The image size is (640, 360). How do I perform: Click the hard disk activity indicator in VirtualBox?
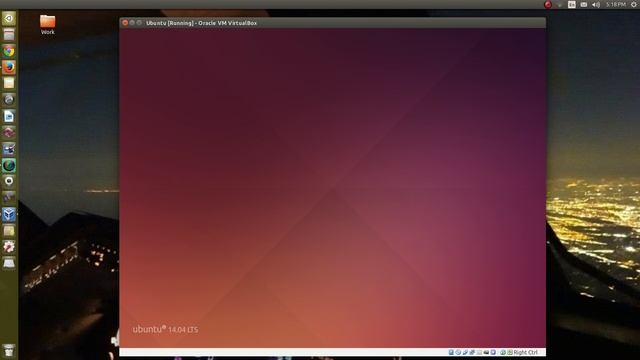click(x=451, y=352)
